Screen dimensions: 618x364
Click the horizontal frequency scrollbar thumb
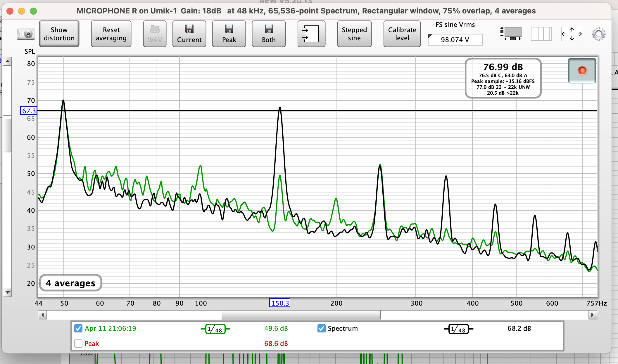pos(301,315)
